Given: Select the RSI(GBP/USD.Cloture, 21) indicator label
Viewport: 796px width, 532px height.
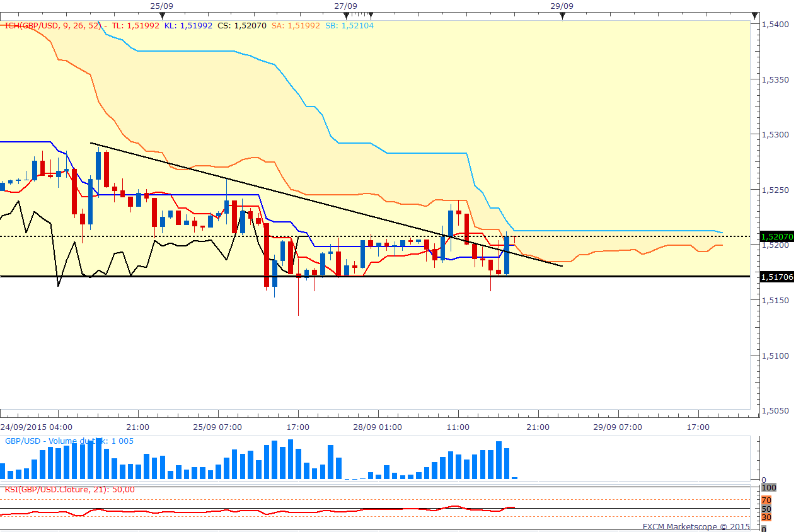Looking at the screenshot, I should (x=69, y=490).
